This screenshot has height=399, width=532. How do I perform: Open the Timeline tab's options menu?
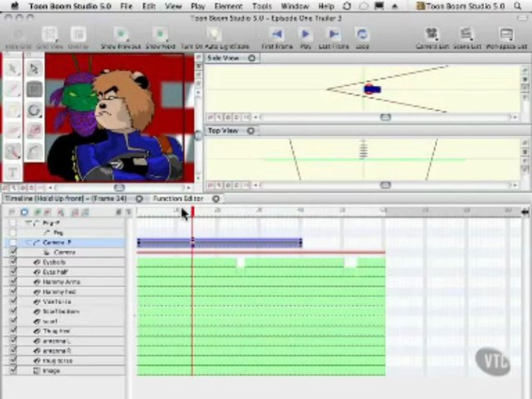click(139, 199)
